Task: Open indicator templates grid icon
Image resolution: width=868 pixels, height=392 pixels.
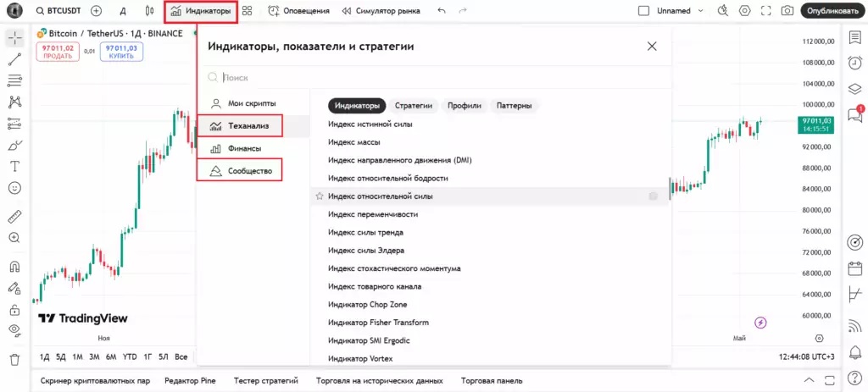Action: pos(248,10)
